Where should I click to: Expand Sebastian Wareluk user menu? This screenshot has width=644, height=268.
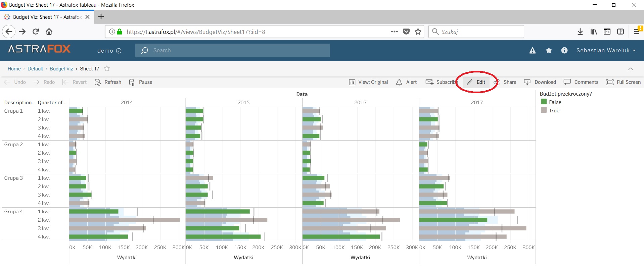[x=606, y=50]
